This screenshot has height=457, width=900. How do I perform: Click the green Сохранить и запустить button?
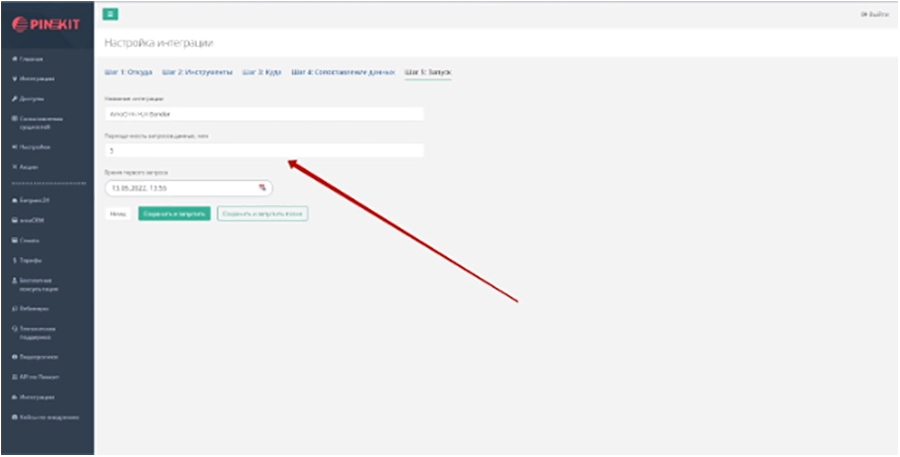[174, 214]
